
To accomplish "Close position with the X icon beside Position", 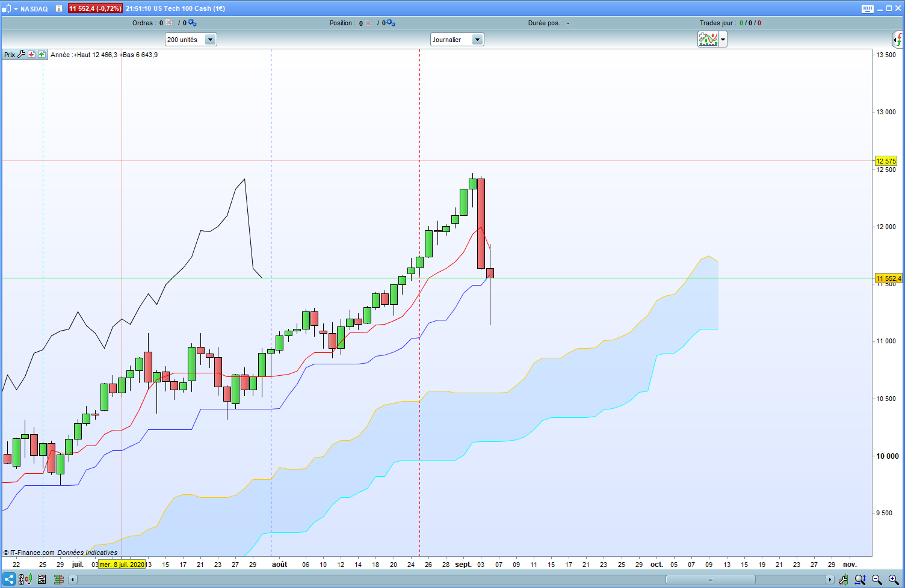I will coord(368,23).
